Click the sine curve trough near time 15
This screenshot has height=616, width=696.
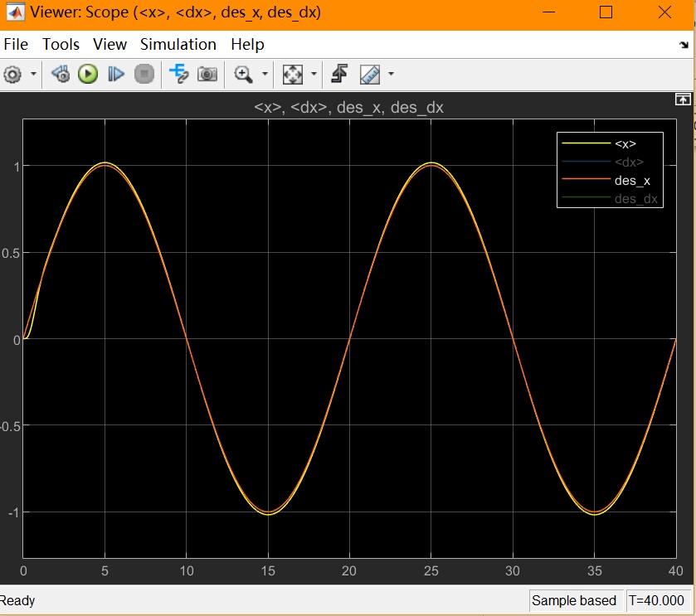(268, 513)
